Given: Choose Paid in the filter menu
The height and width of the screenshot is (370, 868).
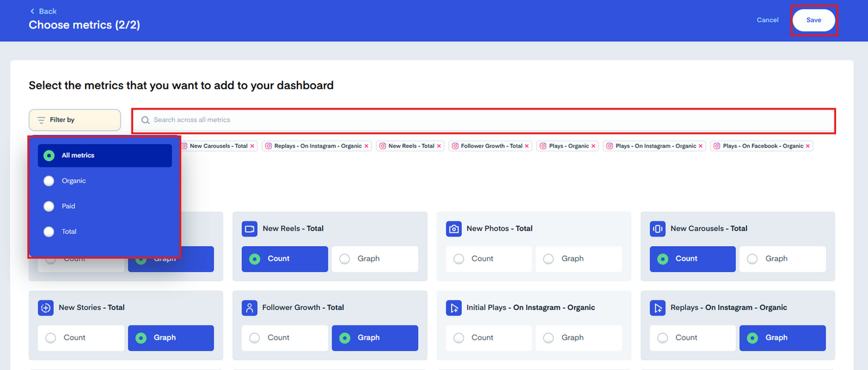Looking at the screenshot, I should (x=105, y=206).
